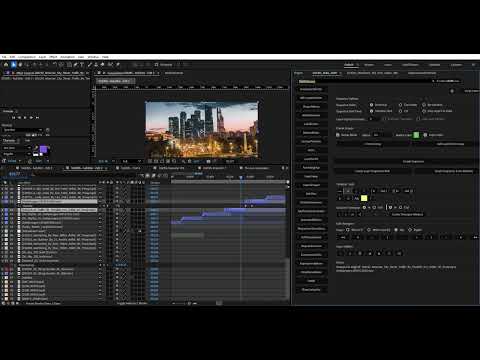
Task: Step forward one frame in Preview panel
Action: coord(31,117)
